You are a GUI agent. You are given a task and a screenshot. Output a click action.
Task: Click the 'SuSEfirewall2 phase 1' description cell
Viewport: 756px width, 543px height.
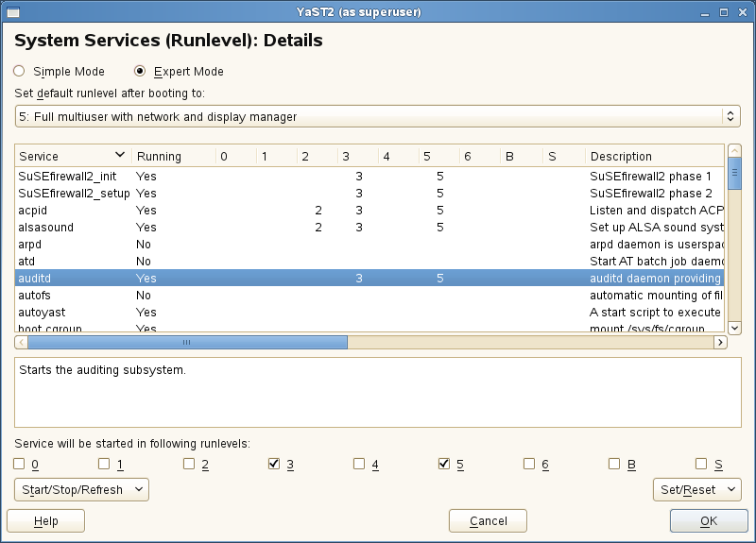[650, 177]
